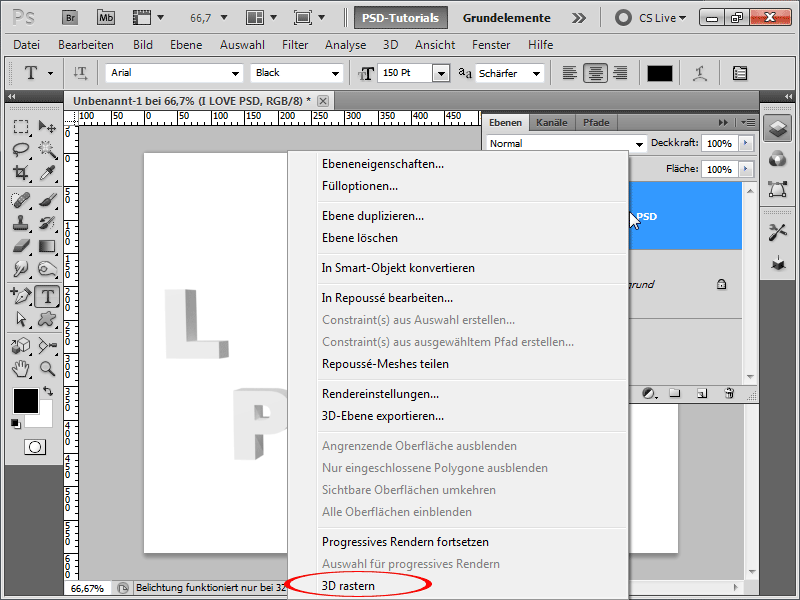Image resolution: width=800 pixels, height=600 pixels.
Task: Open the warp text icon
Action: tap(699, 73)
